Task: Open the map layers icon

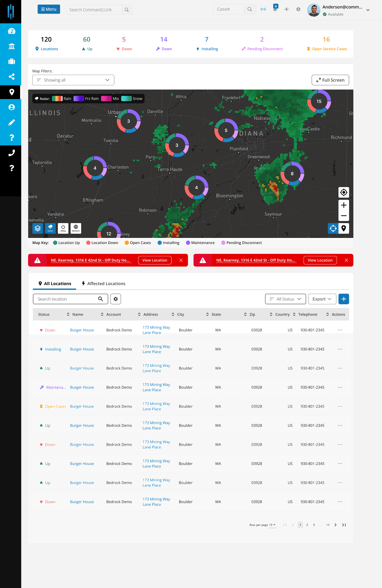Action: (x=38, y=228)
